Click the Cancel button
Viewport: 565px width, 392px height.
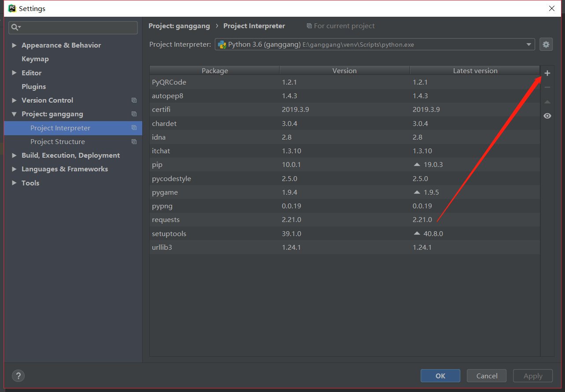coord(487,376)
